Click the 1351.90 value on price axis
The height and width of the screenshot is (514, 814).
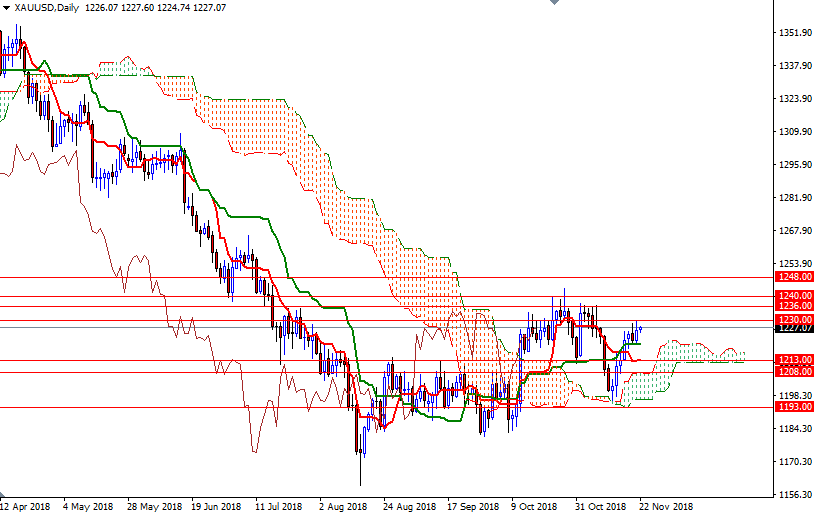[795, 33]
